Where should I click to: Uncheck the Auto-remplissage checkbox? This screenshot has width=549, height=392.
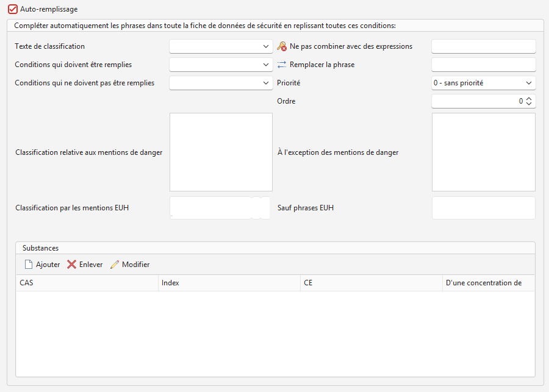tap(13, 9)
